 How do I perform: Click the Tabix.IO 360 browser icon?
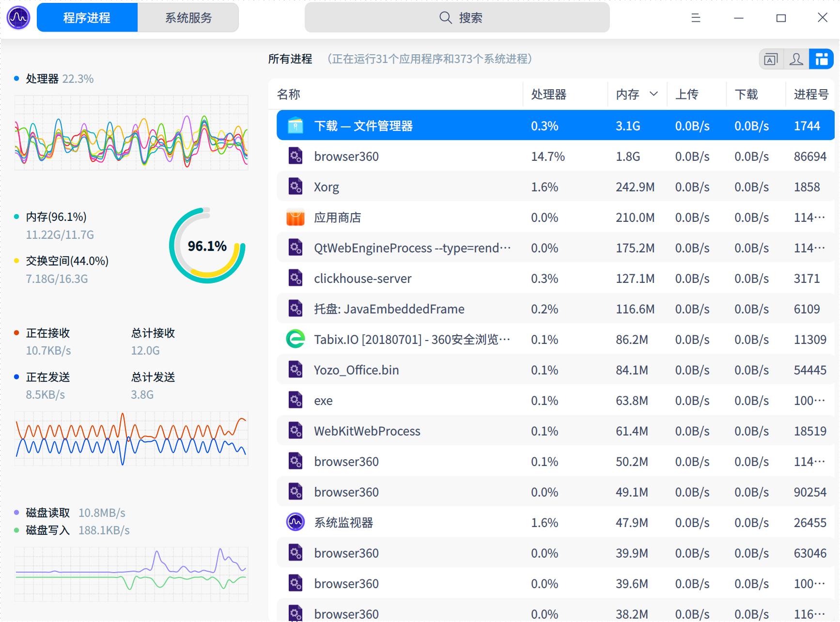tap(295, 340)
